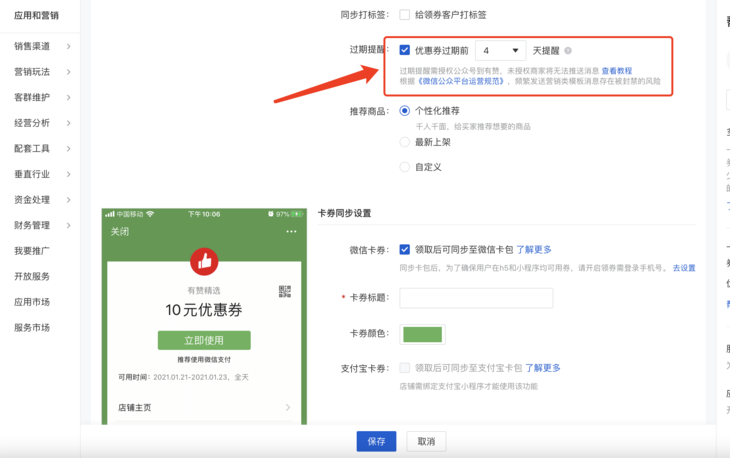Click the QR code icon on coupon preview
This screenshot has width=730, height=458.
(x=285, y=291)
